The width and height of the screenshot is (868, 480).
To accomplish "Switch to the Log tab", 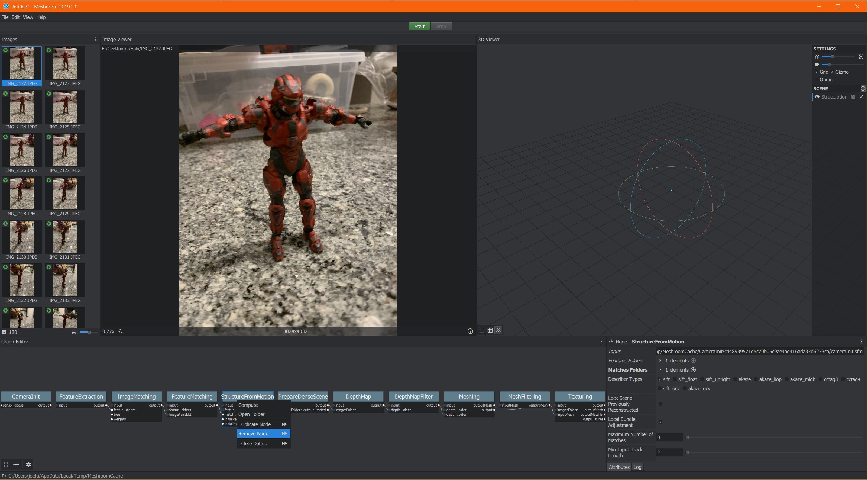I will click(637, 467).
